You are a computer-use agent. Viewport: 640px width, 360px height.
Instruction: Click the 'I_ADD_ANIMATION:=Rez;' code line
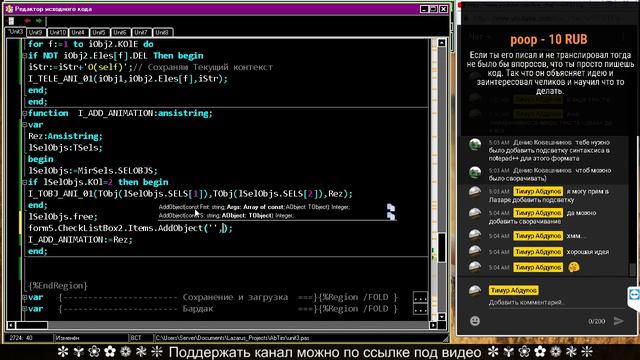point(80,240)
